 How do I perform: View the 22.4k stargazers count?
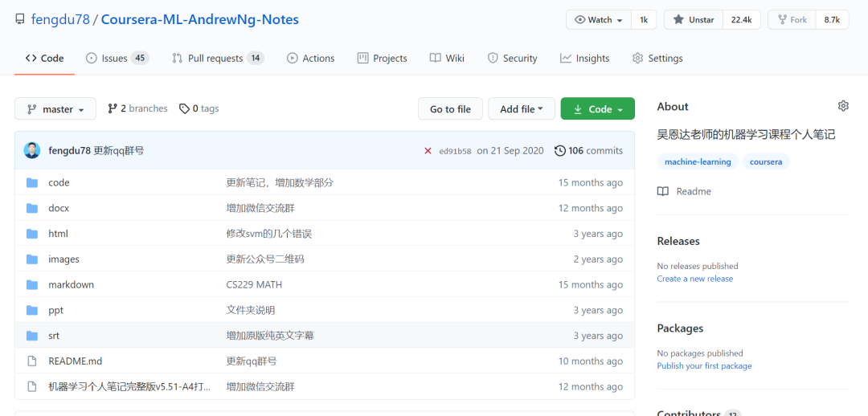tap(742, 20)
